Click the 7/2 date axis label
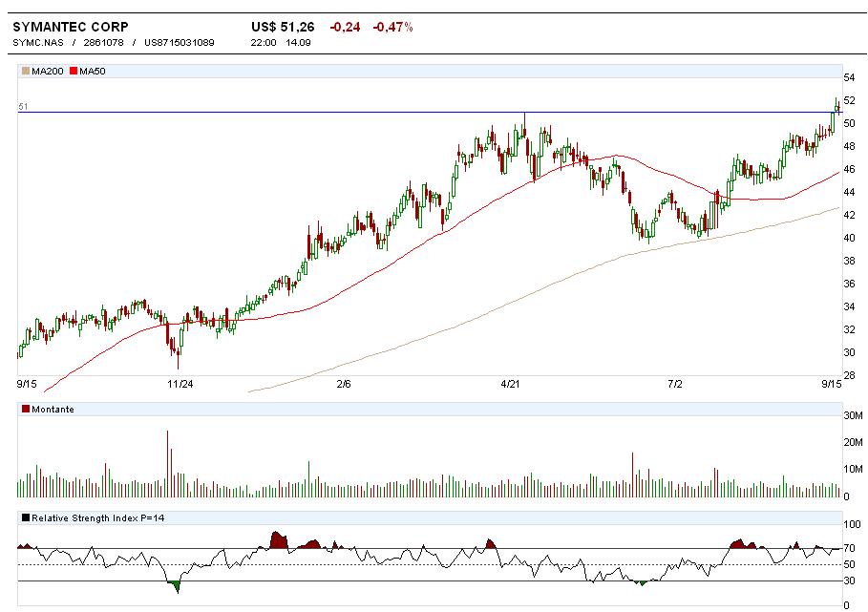Screen dimensions: 868x612 click(675, 384)
